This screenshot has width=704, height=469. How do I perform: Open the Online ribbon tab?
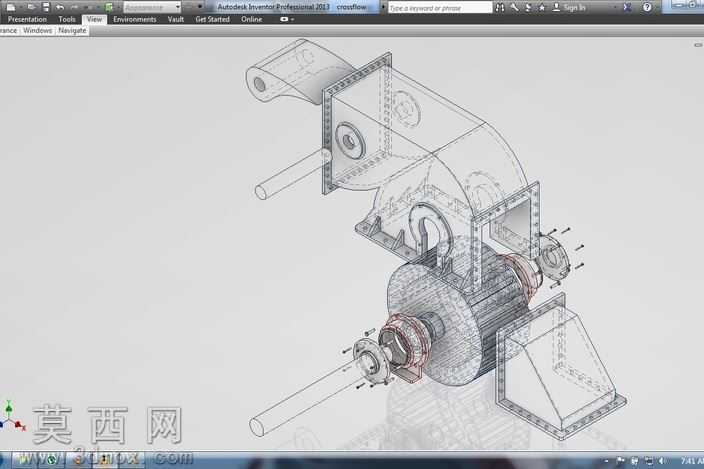[251, 19]
